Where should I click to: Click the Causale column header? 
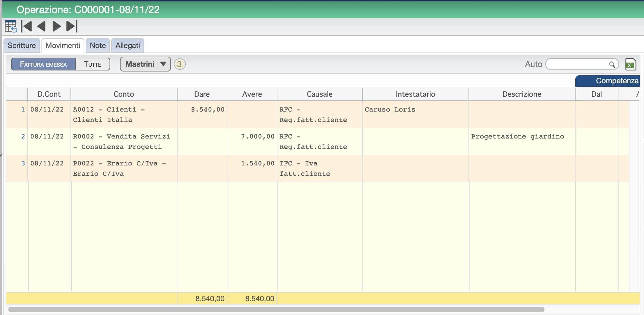click(320, 94)
